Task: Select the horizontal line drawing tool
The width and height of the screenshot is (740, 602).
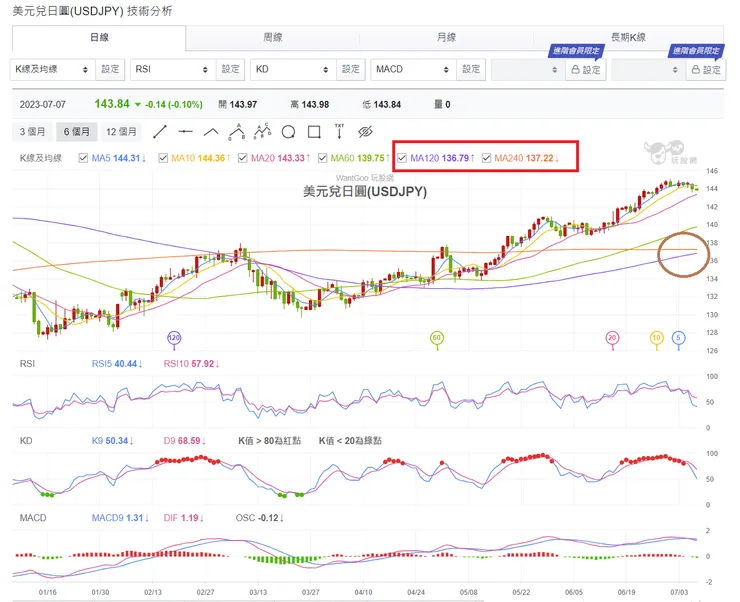Action: pos(185,132)
